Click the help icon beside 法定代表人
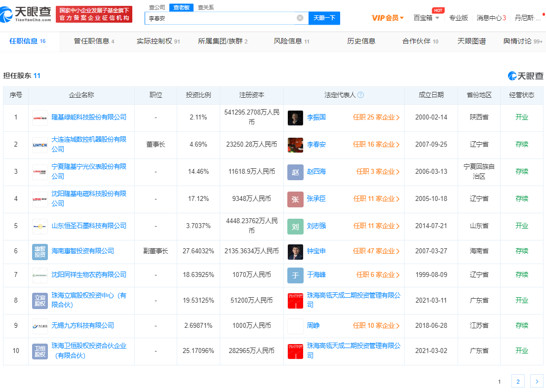The image size is (546, 392). click(x=360, y=95)
